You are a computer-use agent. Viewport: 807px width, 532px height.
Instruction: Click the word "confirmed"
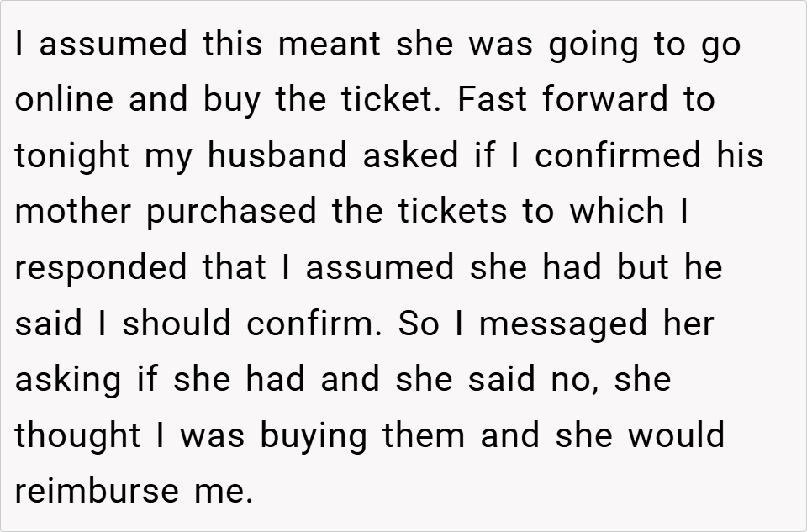pos(618,156)
